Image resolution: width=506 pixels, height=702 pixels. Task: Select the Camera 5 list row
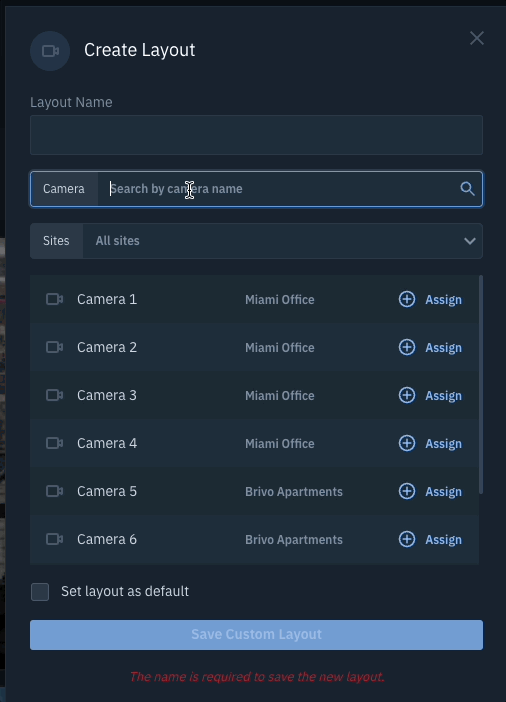254,491
